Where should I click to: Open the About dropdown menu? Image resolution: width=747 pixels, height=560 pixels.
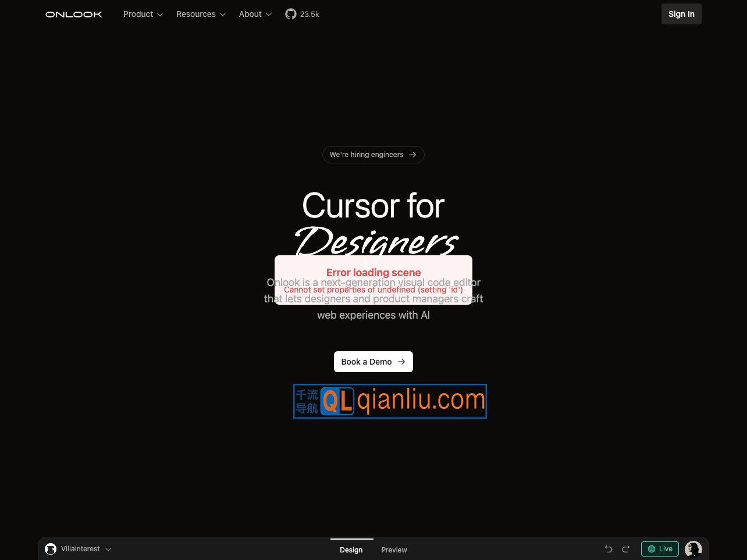(255, 14)
